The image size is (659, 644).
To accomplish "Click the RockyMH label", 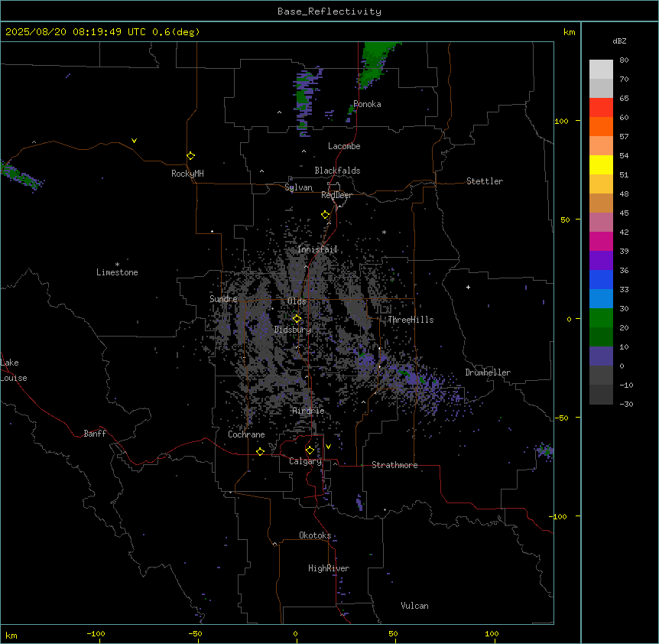I will click(x=187, y=174).
